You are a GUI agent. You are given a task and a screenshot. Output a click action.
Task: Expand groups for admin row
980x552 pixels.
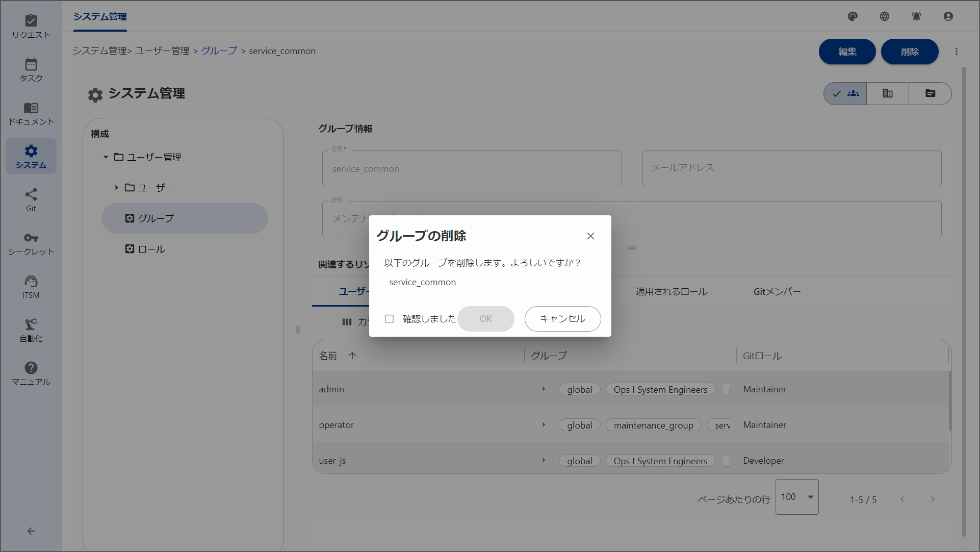[x=544, y=389]
